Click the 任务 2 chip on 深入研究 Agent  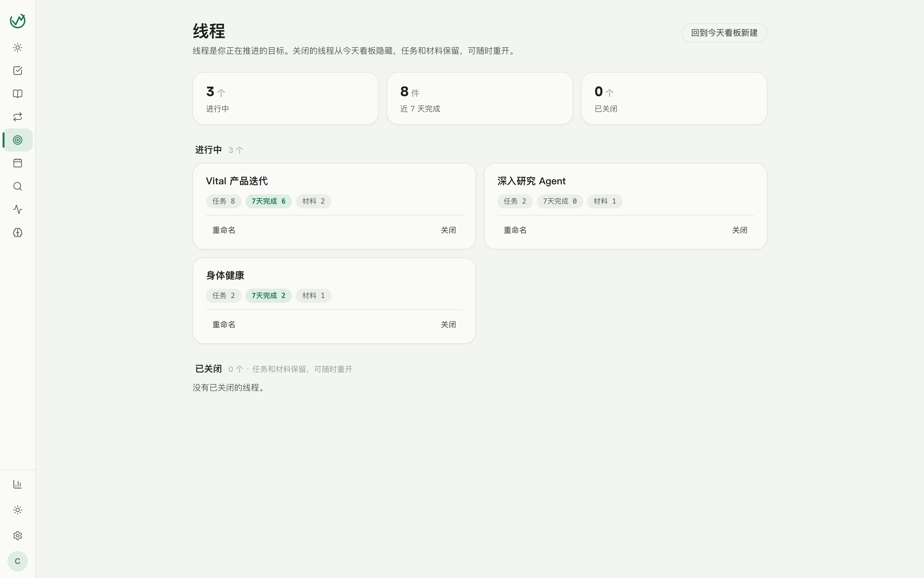(515, 201)
